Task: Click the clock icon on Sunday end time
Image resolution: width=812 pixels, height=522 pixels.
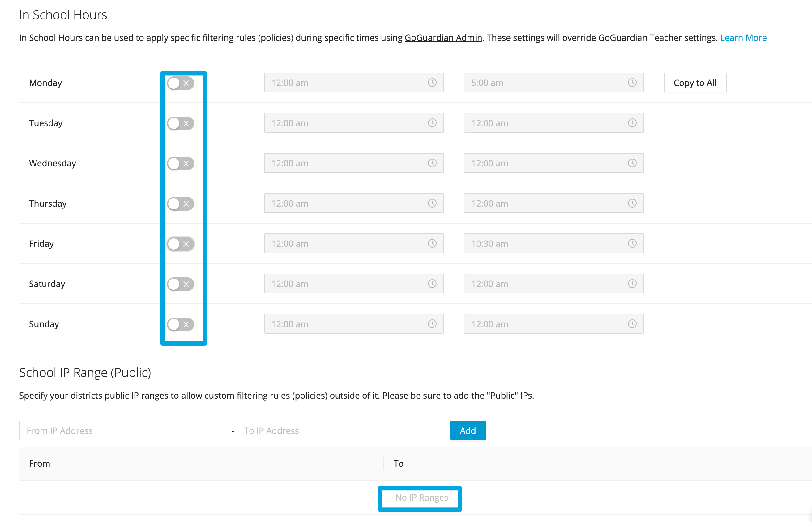Action: 633,324
